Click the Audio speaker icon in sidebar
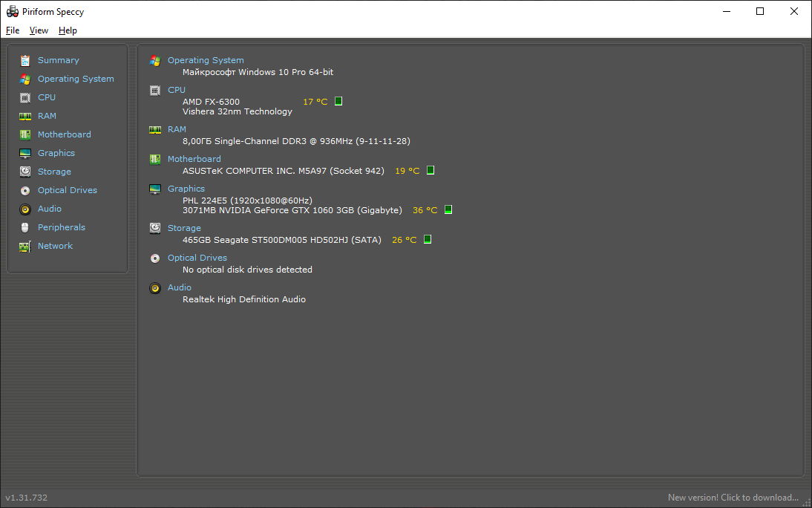Screen dimensions: 812x508 coord(24,209)
